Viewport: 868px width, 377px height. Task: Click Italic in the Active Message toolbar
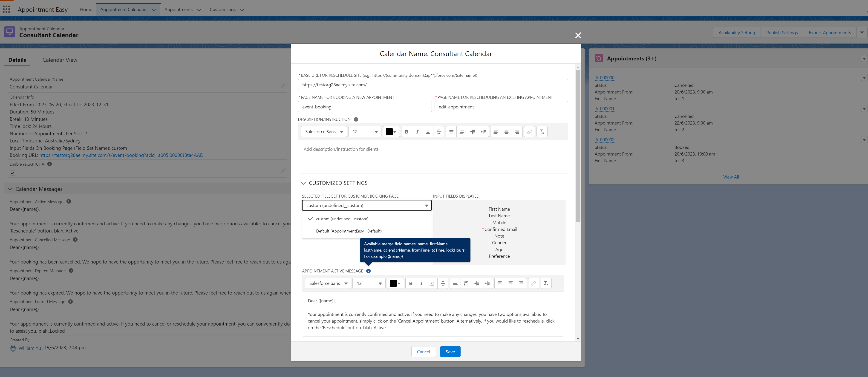[x=421, y=283]
